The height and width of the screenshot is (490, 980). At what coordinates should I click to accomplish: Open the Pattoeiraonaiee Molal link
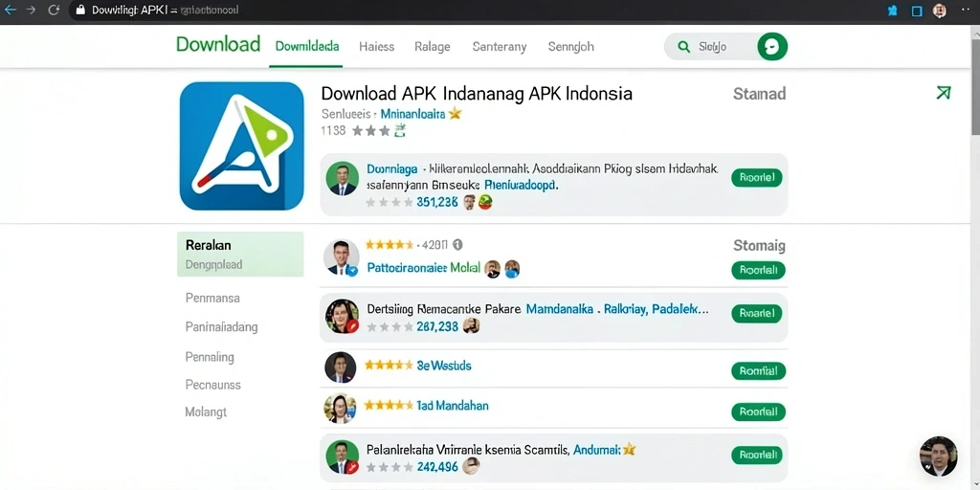(x=424, y=268)
